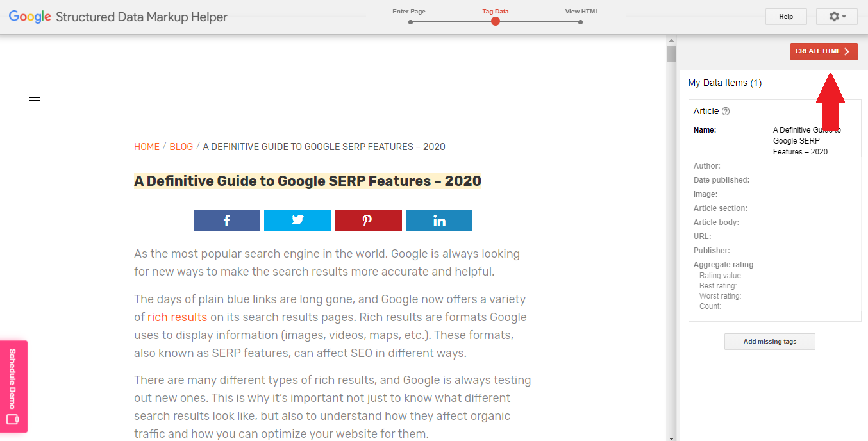Click the Article help question mark icon
This screenshot has height=441, width=868.
[x=726, y=112]
